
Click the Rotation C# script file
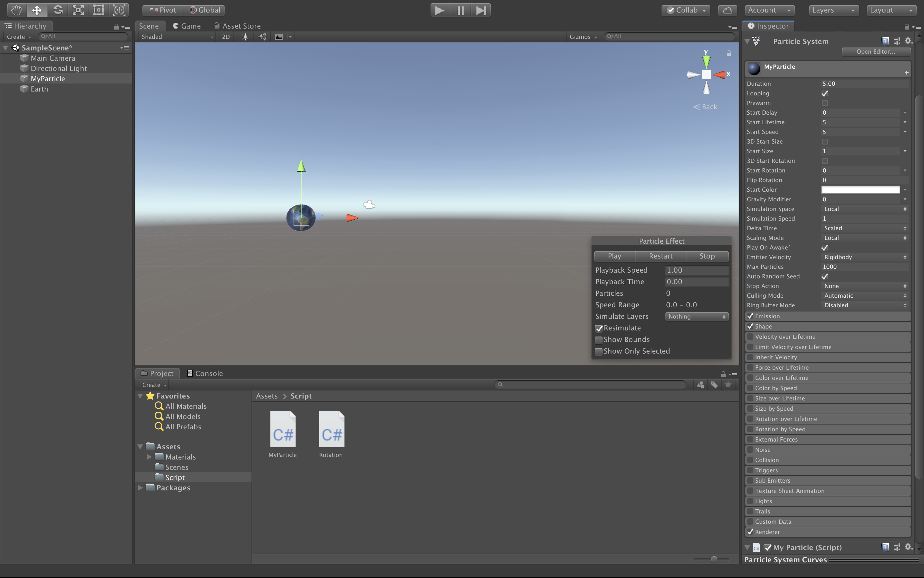click(x=331, y=434)
